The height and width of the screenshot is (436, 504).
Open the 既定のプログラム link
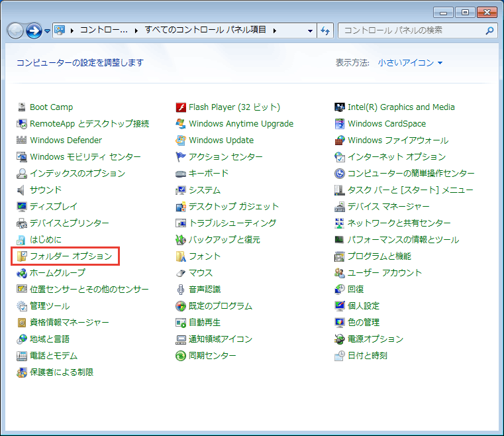tap(221, 305)
